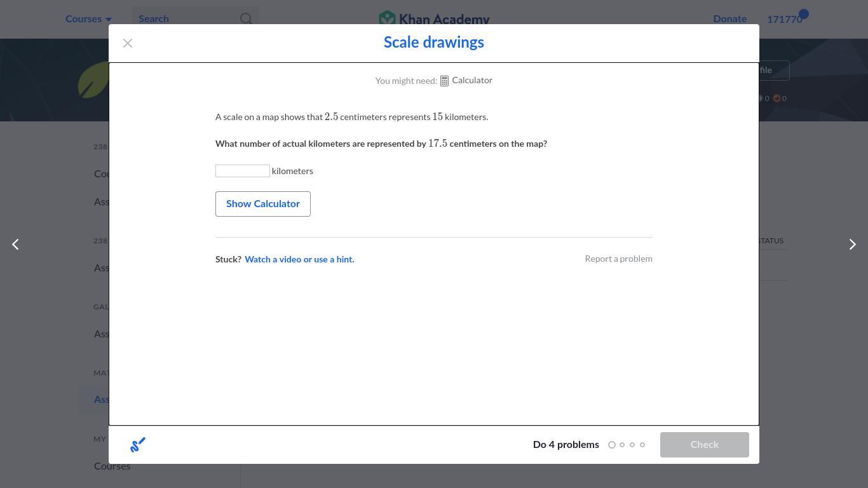Click the Report a problem link

(619, 259)
